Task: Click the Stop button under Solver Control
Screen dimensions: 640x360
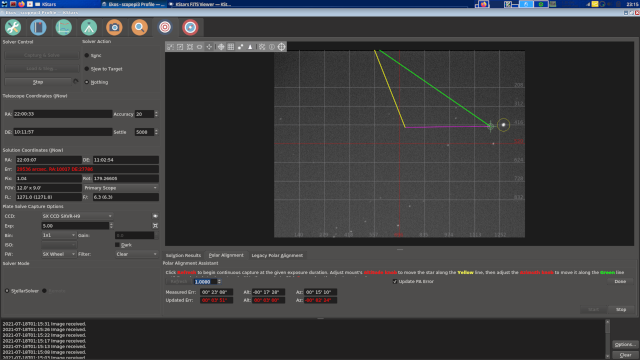Action: 38,82
